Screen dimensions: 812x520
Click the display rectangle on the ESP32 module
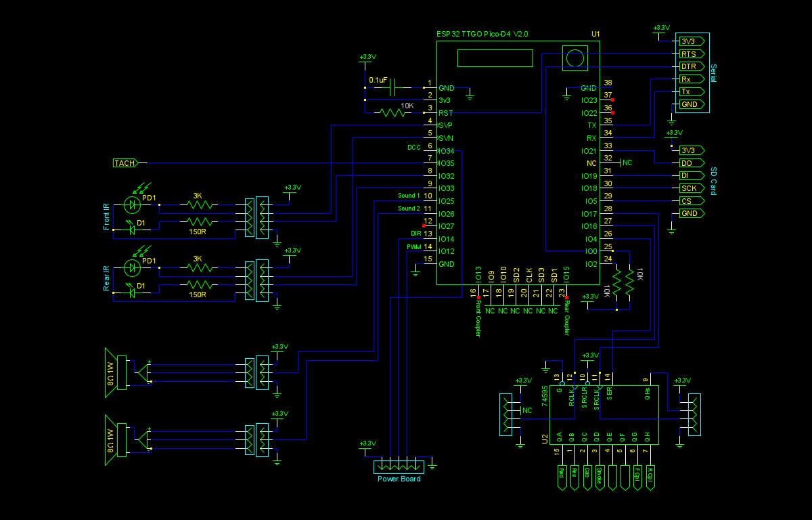pyautogui.click(x=495, y=58)
